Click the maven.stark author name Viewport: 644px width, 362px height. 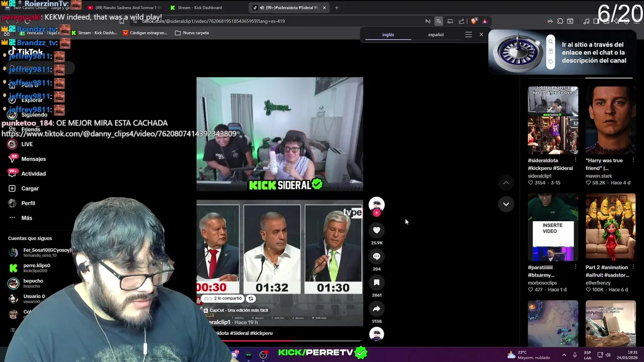pyautogui.click(x=599, y=176)
